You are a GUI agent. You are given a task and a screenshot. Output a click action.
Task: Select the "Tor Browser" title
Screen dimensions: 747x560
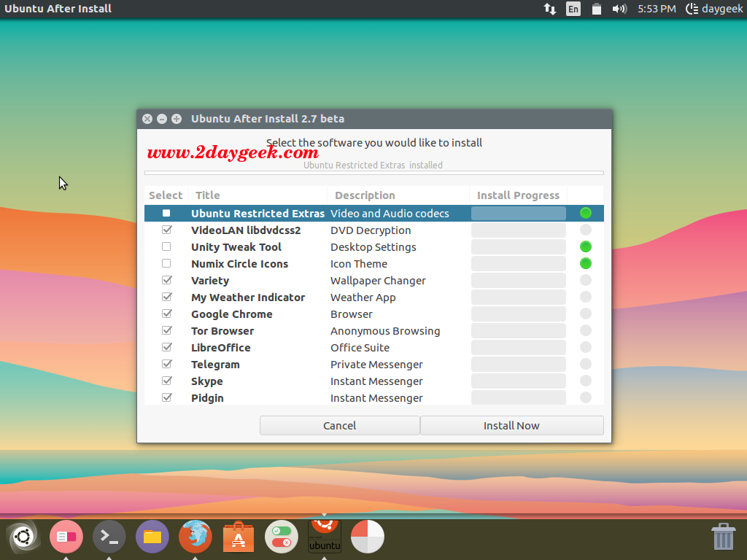(222, 331)
